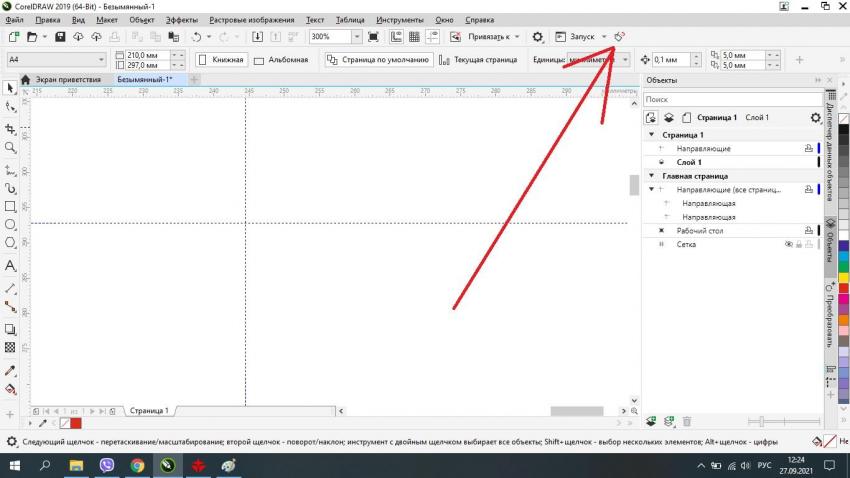Open the 300% zoom level dropdown
Screen dimensions: 850x478
click(357, 37)
